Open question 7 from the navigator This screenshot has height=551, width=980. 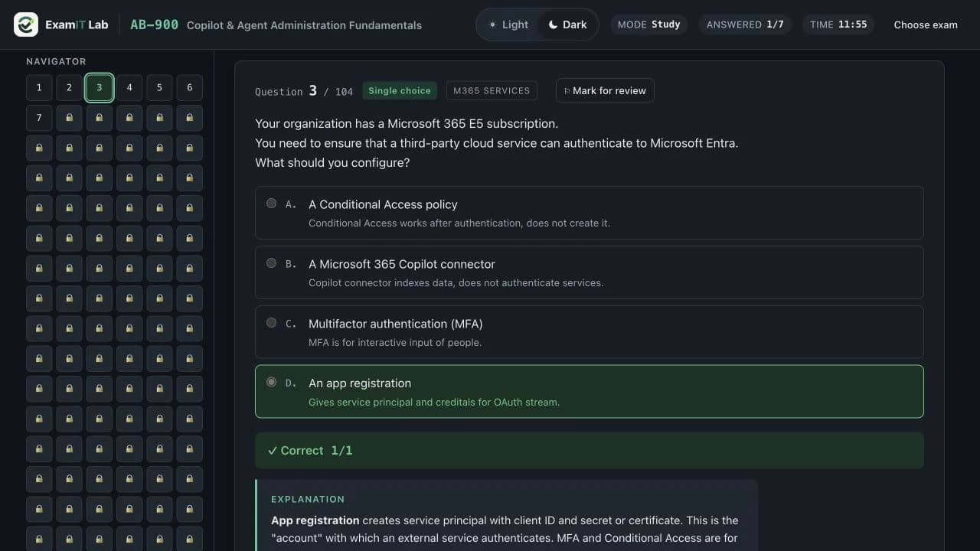[39, 118]
